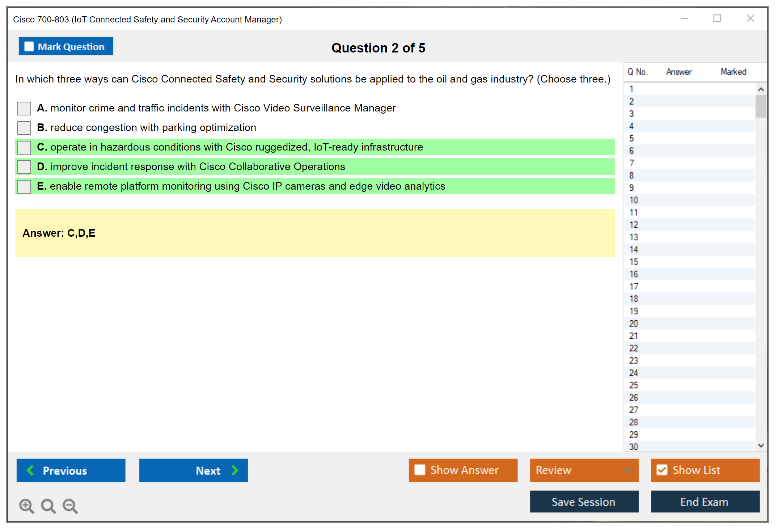Image resolution: width=778 pixels, height=532 pixels.
Task: Select question 10 in the list
Action: [x=634, y=200]
